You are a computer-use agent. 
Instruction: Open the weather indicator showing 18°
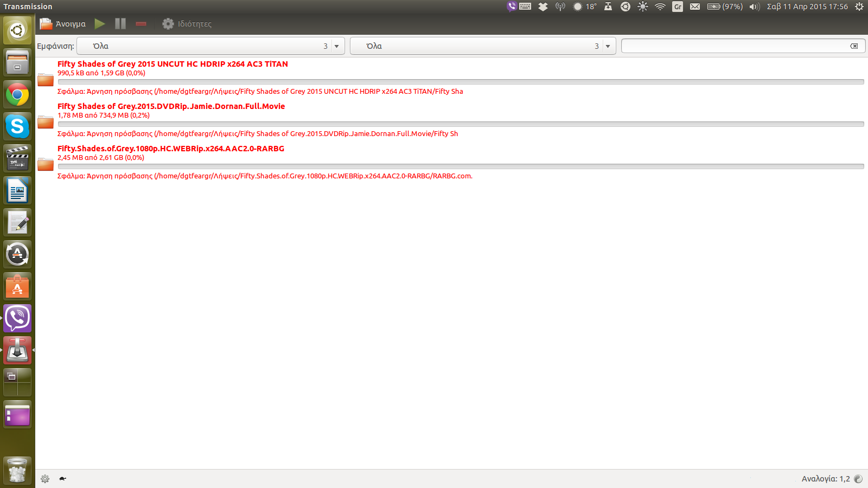pos(585,7)
